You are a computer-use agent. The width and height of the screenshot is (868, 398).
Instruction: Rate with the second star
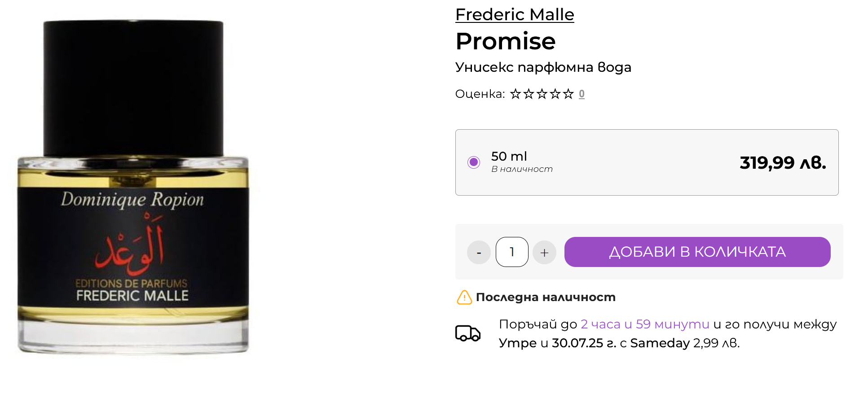[529, 94]
